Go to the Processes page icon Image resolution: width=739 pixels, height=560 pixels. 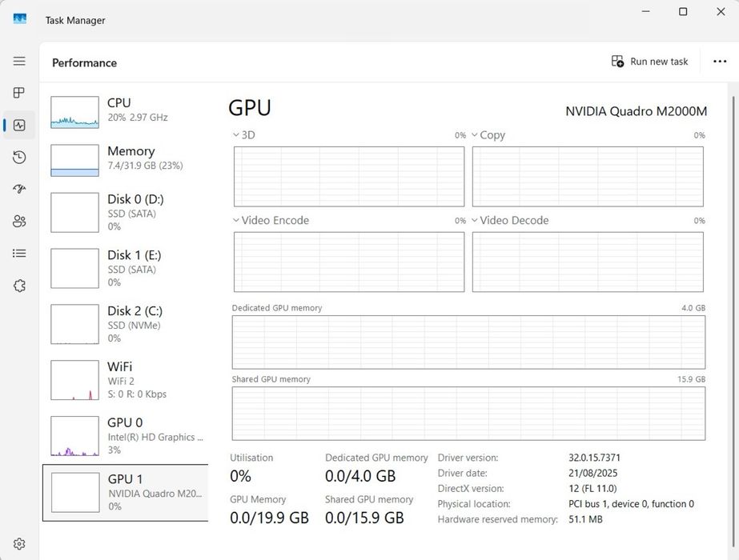pyautogui.click(x=19, y=93)
